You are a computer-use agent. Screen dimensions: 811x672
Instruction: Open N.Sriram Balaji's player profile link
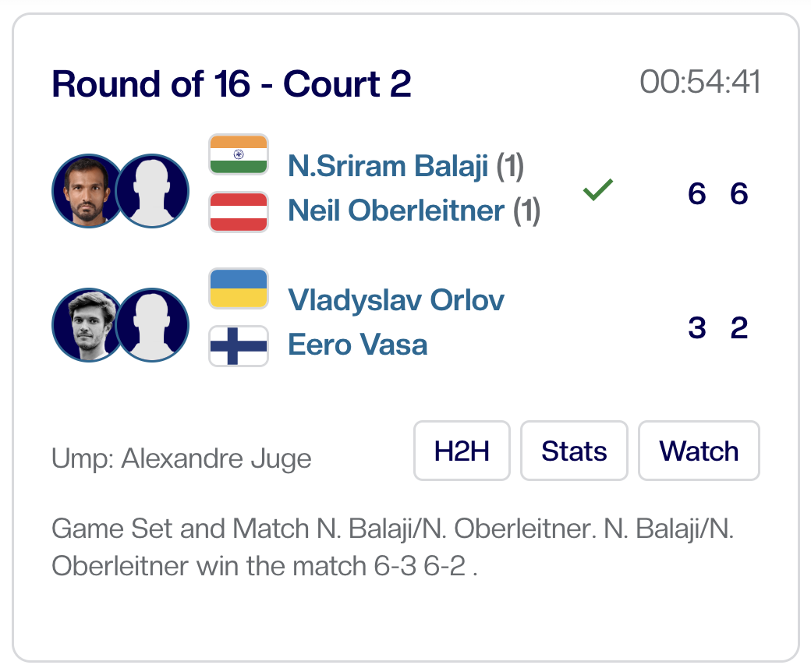pyautogui.click(x=388, y=165)
